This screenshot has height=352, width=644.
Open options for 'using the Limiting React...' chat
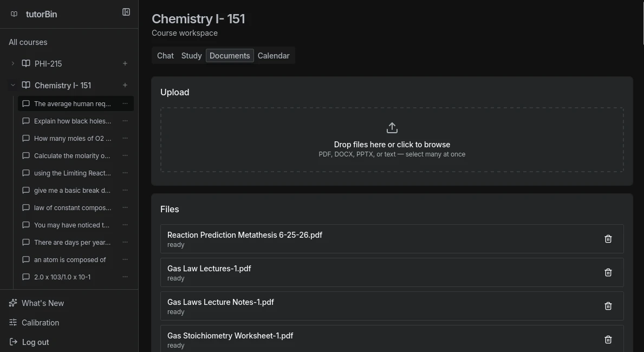pos(125,173)
